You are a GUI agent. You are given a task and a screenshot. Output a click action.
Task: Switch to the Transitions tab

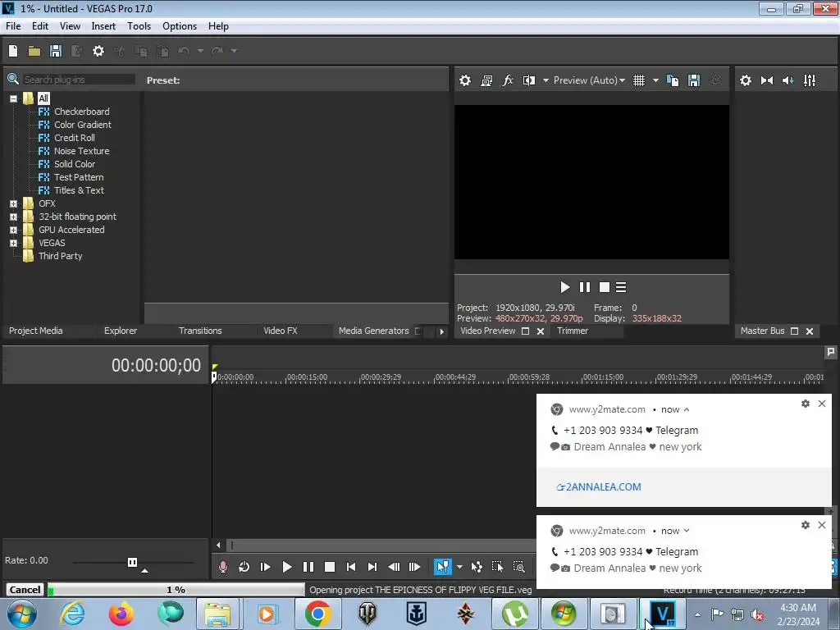click(x=200, y=331)
